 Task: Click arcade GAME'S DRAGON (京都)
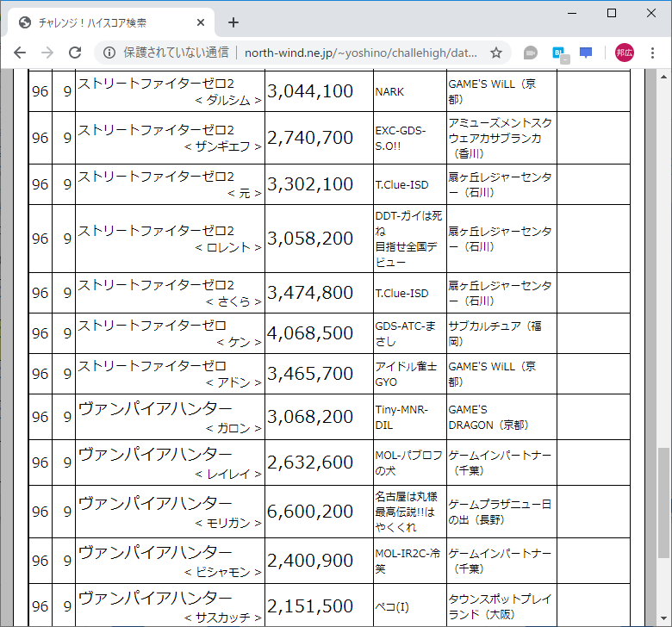[488, 417]
